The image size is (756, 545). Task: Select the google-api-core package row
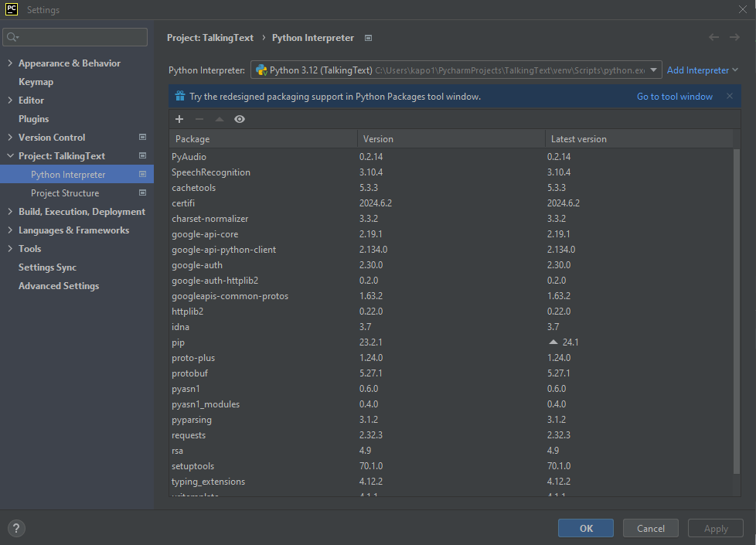pos(451,234)
